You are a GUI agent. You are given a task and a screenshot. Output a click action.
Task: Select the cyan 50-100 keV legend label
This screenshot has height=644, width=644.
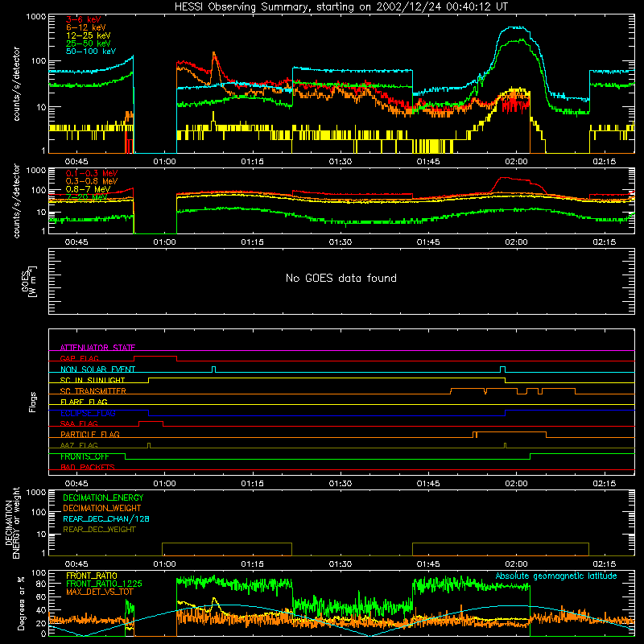click(91, 52)
